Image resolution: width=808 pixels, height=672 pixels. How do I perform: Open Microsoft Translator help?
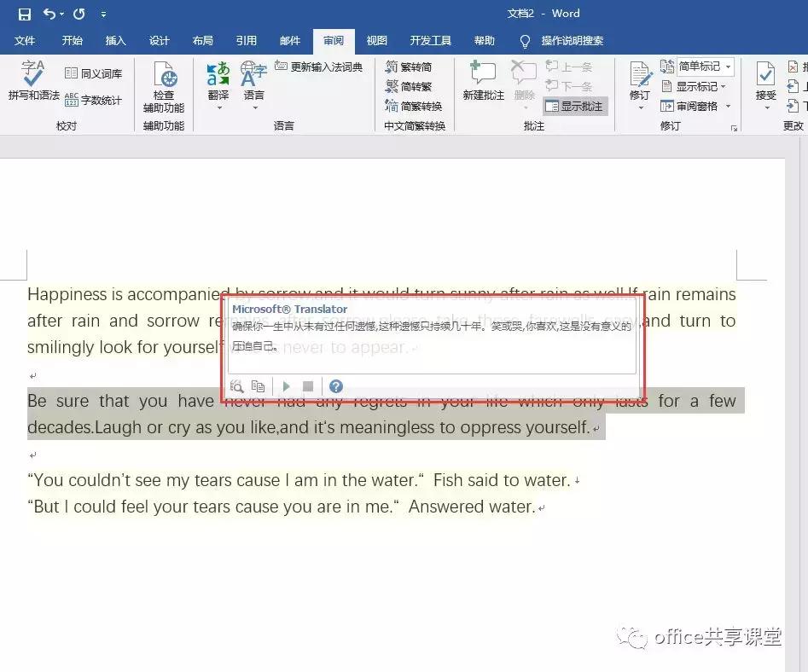(336, 386)
